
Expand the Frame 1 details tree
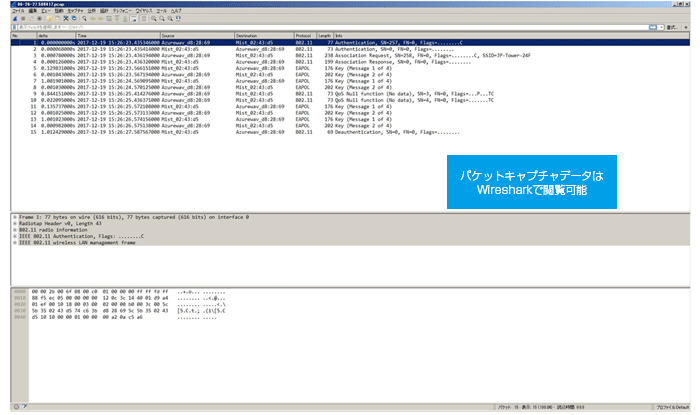(x=15, y=217)
